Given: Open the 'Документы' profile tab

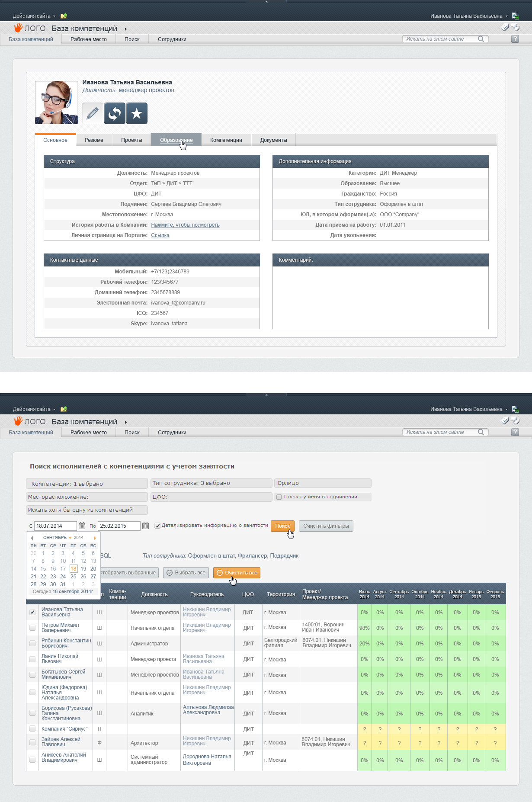Looking at the screenshot, I should pos(274,140).
